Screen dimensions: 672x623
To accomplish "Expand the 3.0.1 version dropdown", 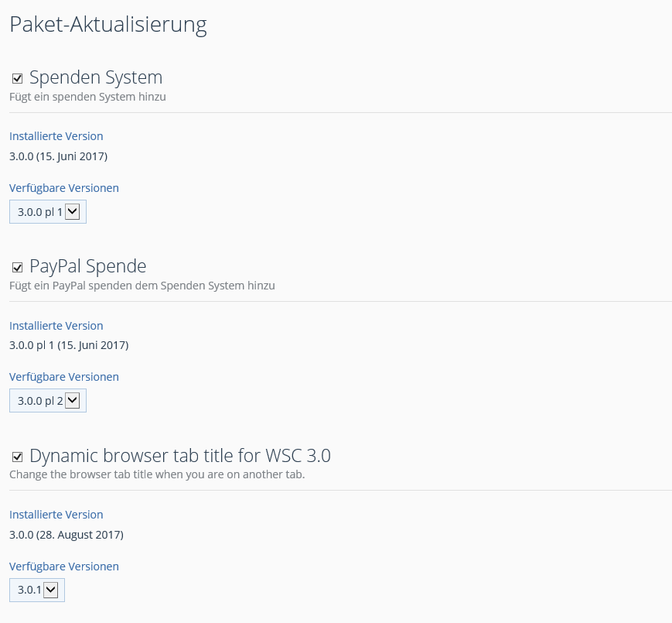I will click(37, 590).
